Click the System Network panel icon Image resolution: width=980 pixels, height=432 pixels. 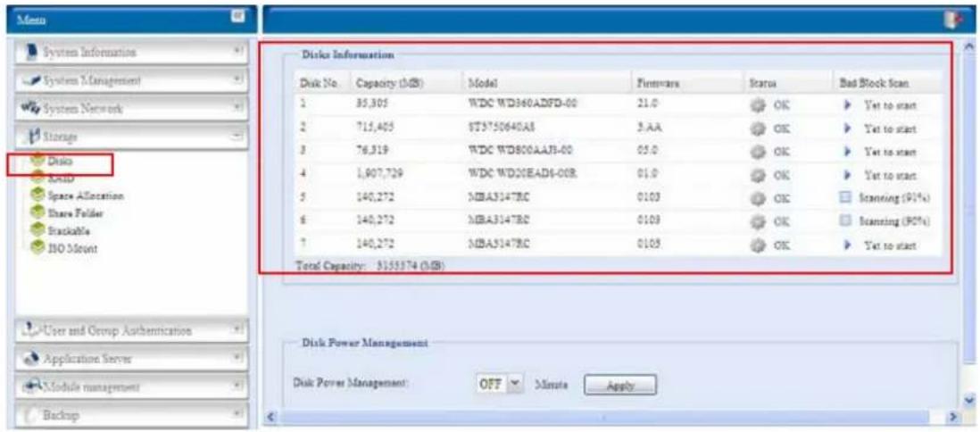pyautogui.click(x=29, y=108)
